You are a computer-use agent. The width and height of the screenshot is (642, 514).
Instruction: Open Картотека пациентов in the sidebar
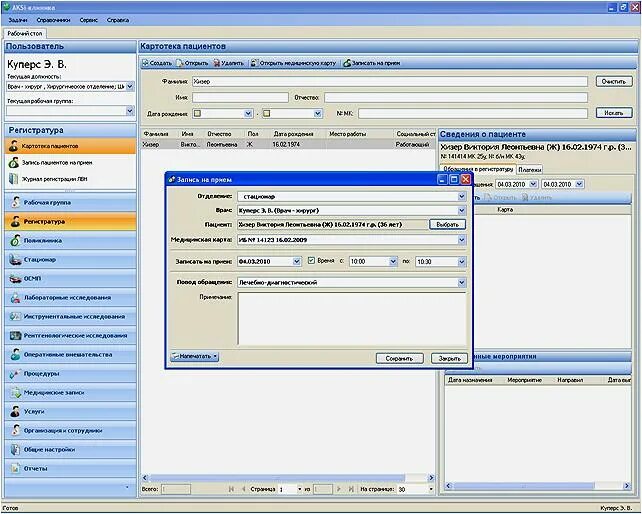[x=70, y=146]
